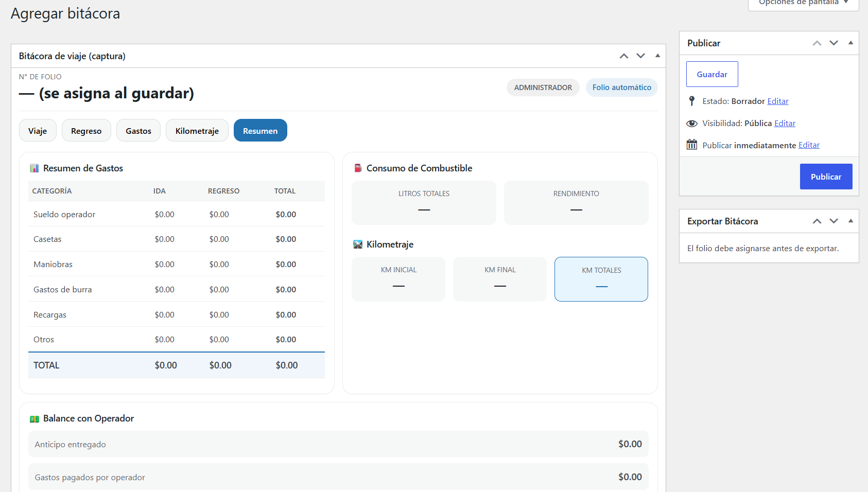Click the Agregar bitácora page title
The width and height of the screenshot is (868, 492).
click(65, 13)
